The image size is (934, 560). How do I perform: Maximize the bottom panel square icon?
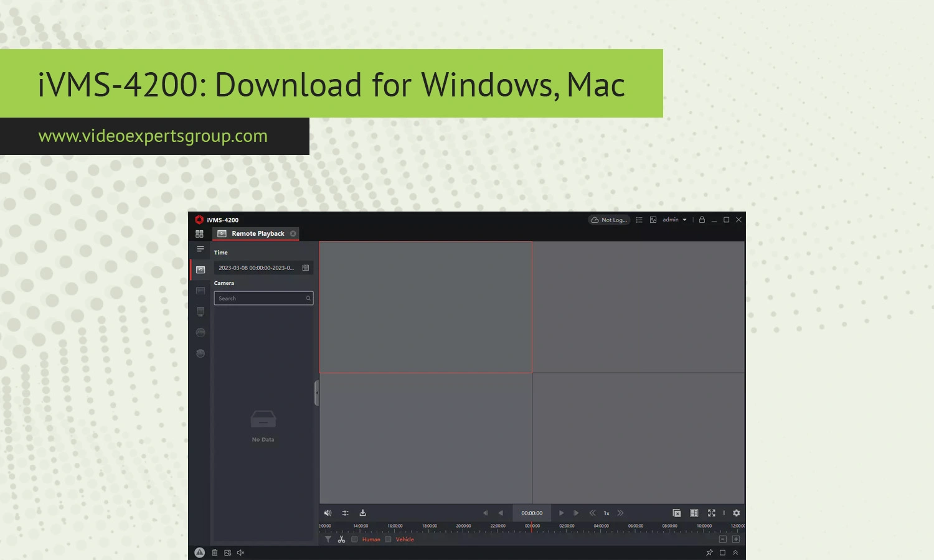point(722,553)
